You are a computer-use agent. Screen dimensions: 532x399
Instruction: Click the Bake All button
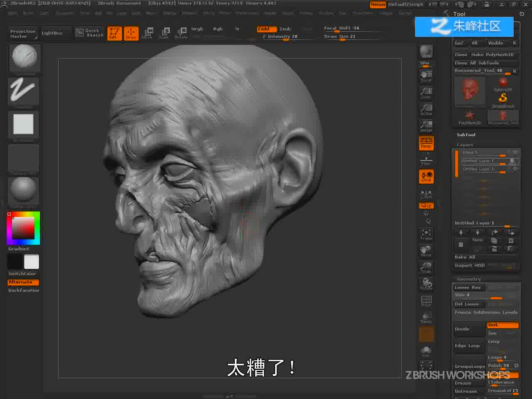(465, 257)
